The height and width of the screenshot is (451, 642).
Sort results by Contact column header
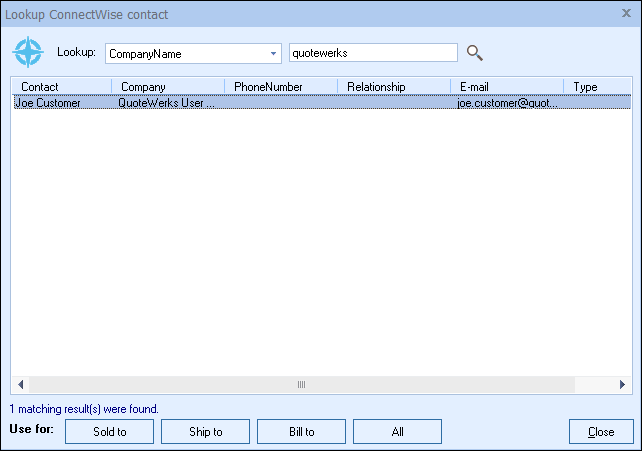point(60,87)
